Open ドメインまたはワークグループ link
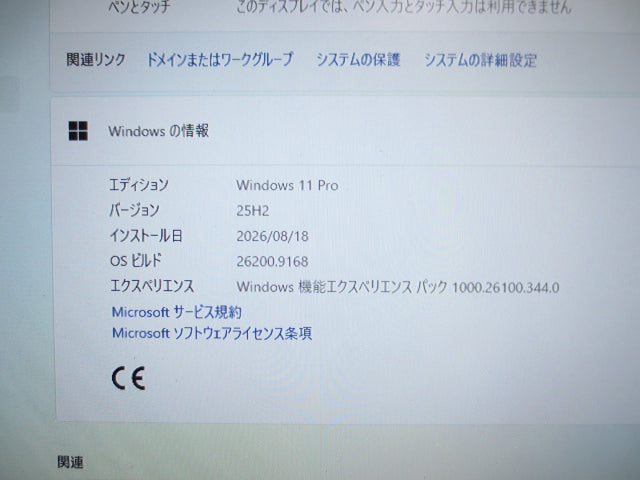This screenshot has width=640, height=480. click(220, 60)
